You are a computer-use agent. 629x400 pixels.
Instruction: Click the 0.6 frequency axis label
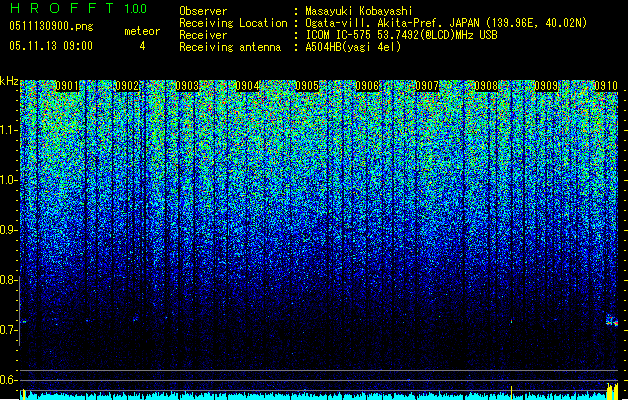[8, 380]
